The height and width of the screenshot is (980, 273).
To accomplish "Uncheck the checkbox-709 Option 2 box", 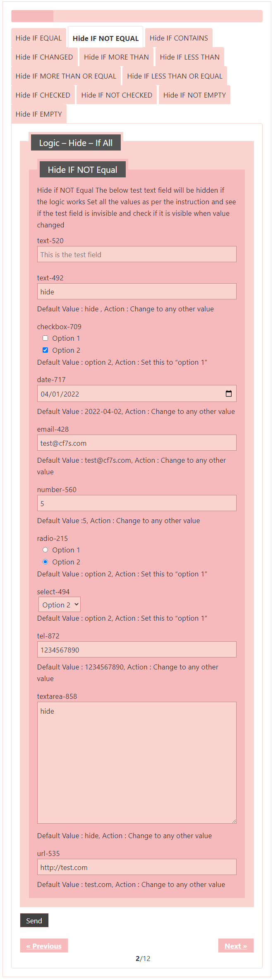I will 45,350.
